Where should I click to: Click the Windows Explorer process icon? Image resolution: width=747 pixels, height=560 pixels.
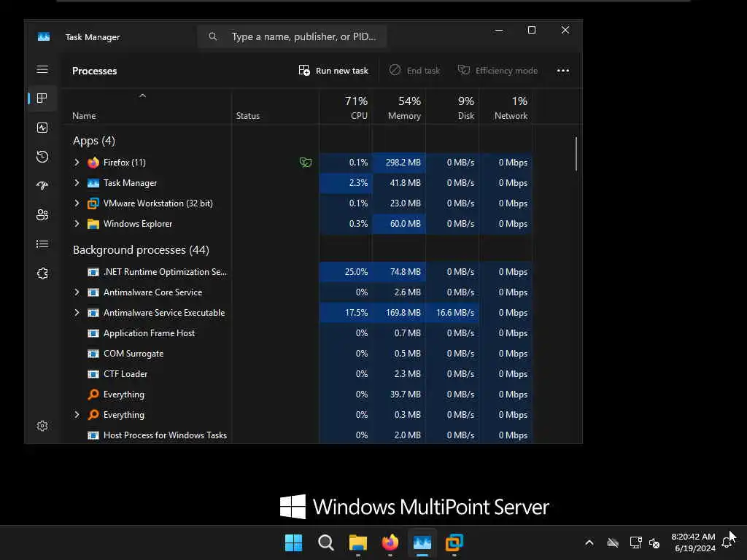pos(93,224)
